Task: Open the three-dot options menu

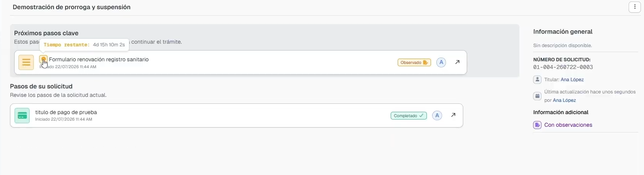Action: pos(634,7)
